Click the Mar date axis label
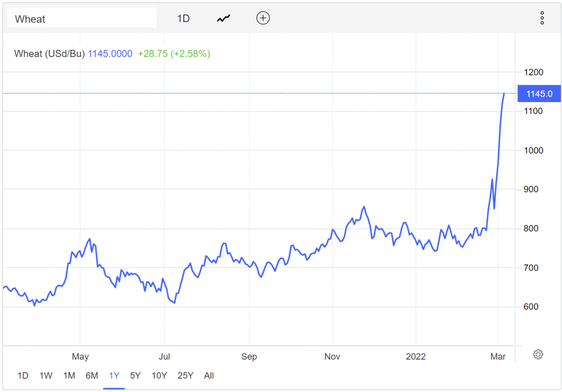 (x=498, y=356)
